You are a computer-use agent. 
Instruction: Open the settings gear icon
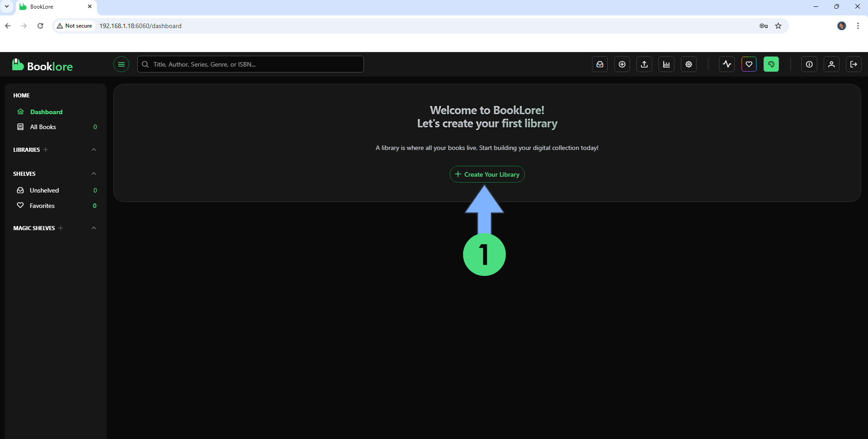[689, 64]
